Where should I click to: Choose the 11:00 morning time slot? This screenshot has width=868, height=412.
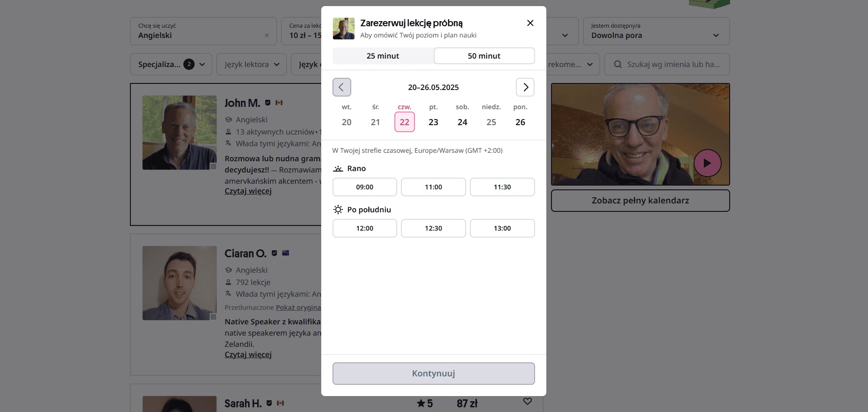(x=433, y=187)
